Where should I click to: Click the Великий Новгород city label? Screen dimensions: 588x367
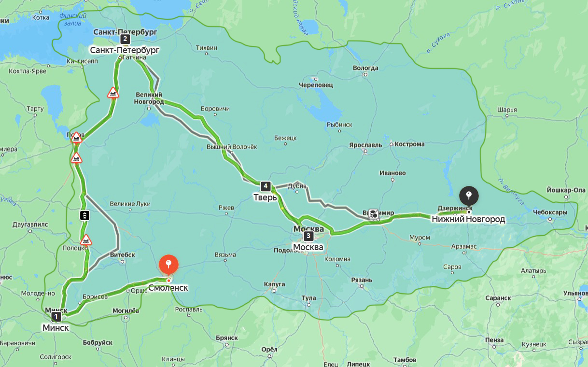[149, 98]
